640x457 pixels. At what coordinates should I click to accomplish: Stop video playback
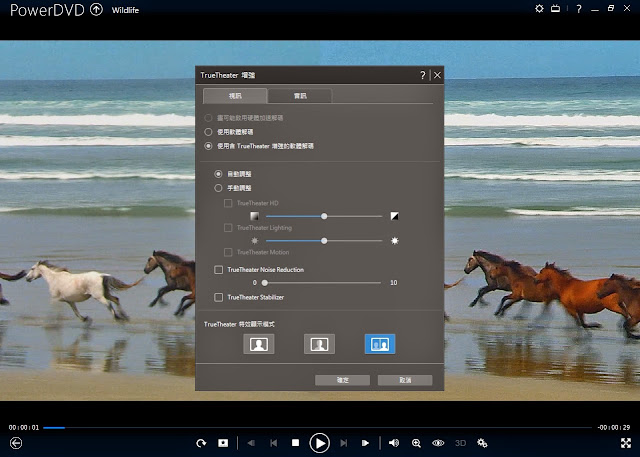(296, 443)
